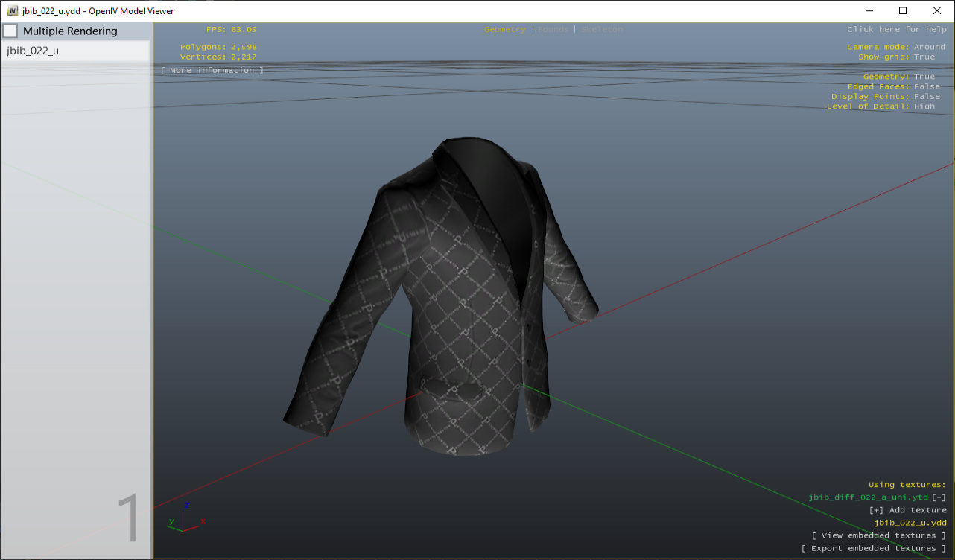Select jbib_022_u in the model list
The height and width of the screenshot is (560, 955).
(31, 50)
